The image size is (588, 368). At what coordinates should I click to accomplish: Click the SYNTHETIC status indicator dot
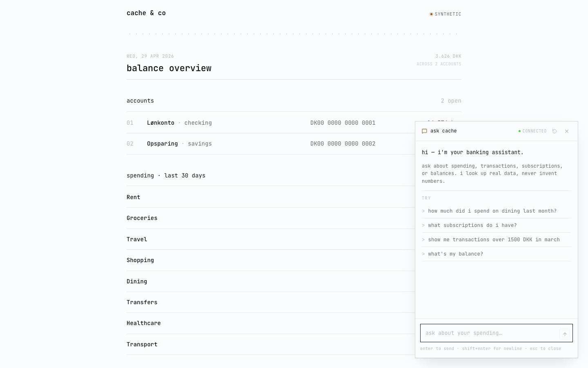point(431,14)
